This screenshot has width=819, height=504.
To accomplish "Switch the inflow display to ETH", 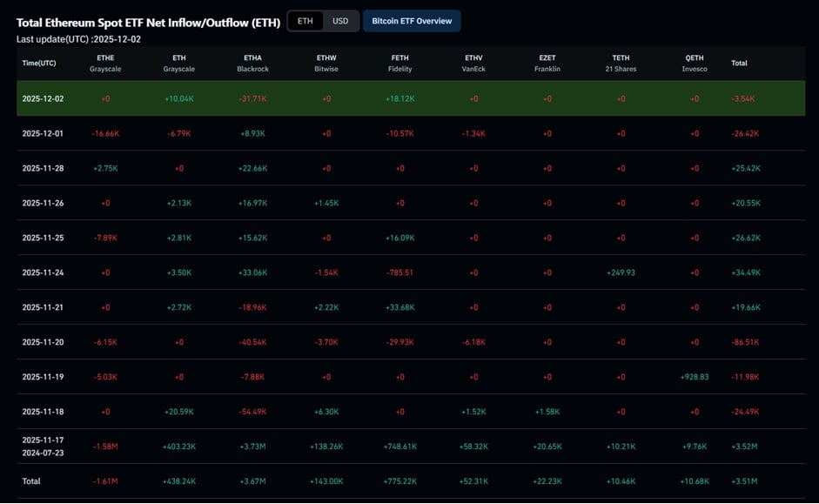I will 305,20.
